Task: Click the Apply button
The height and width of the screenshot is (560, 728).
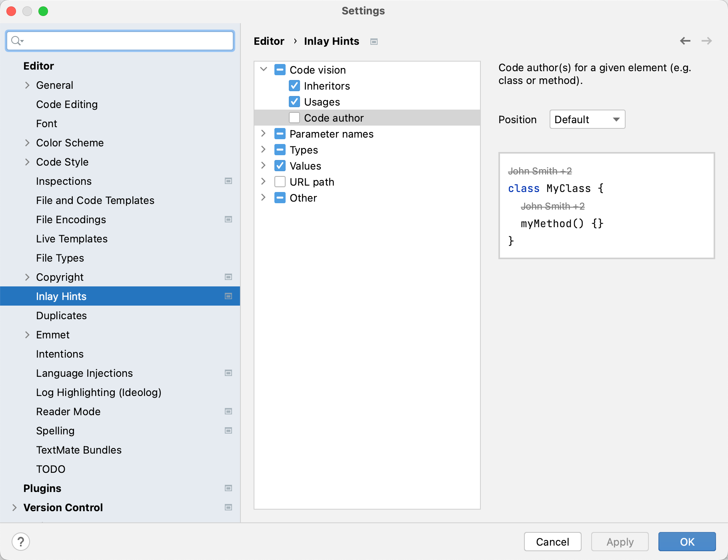Action: point(619,542)
